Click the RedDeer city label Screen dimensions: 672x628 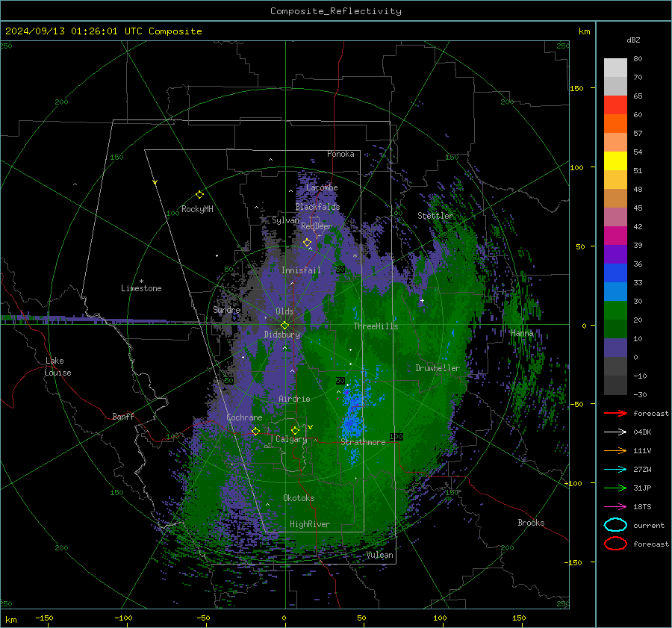click(x=317, y=226)
